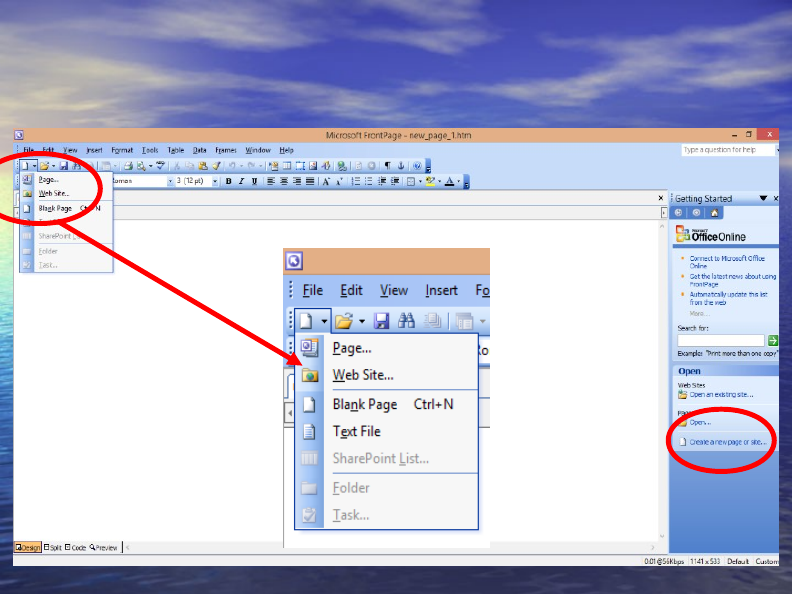Viewport: 792px width, 594px height.
Task: Click Create a new page or site link
Action: click(728, 442)
